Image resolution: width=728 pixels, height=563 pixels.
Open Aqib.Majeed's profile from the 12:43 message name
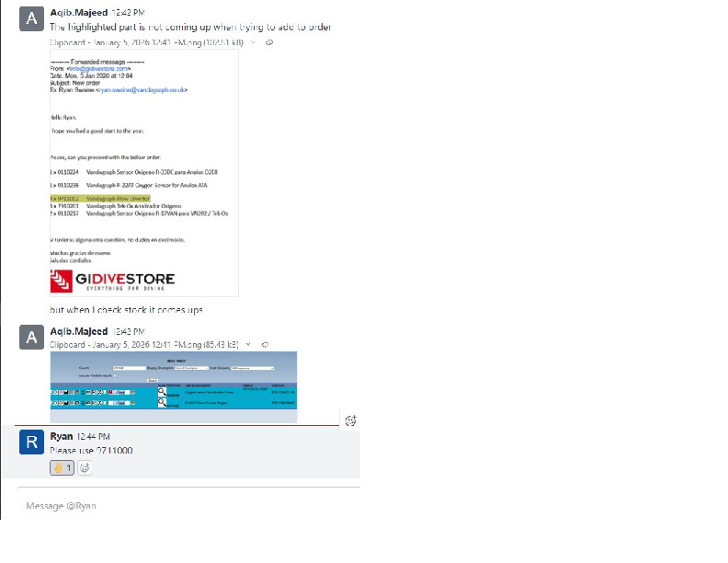pyautogui.click(x=78, y=331)
